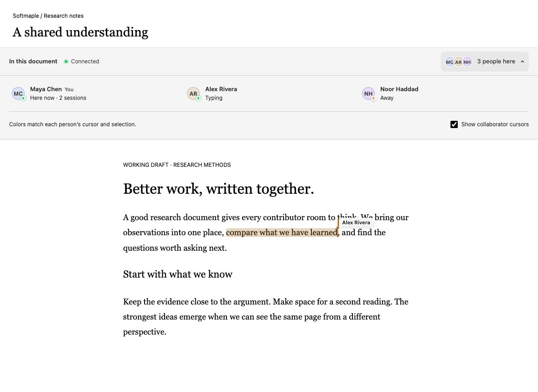Screen dimensions: 538x392
Task: Click the page title "A shared understanding"
Action: coord(80,32)
